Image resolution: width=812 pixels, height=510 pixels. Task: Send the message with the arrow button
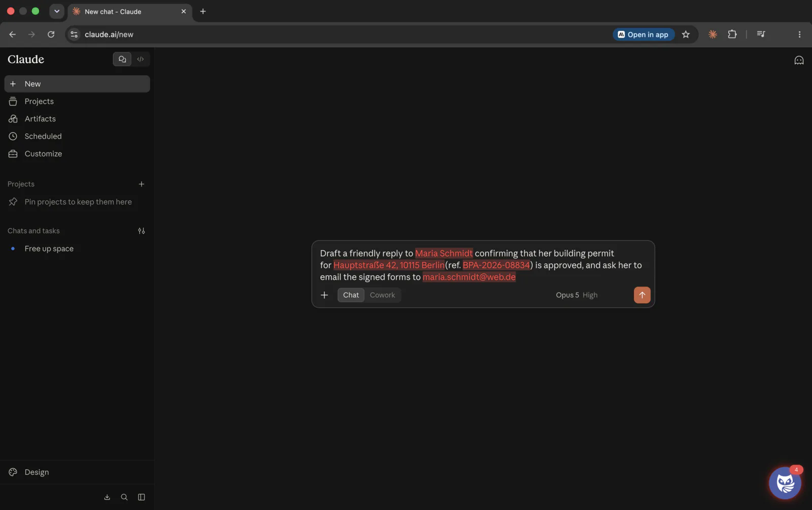(x=642, y=295)
